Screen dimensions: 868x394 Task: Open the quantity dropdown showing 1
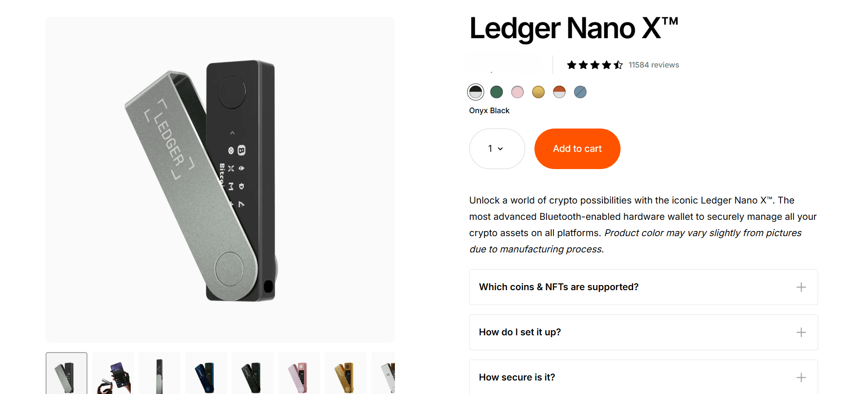[x=497, y=149]
